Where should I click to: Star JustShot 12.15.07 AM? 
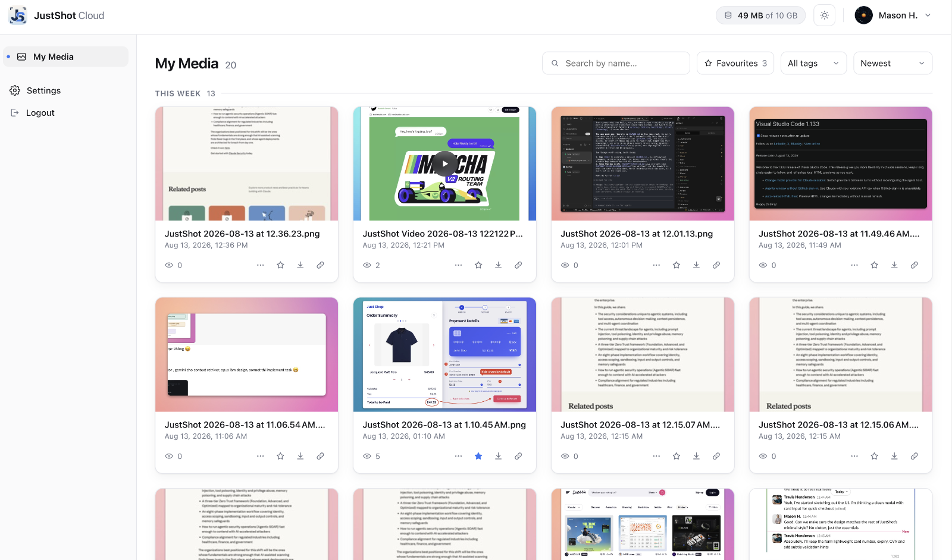[x=677, y=456]
